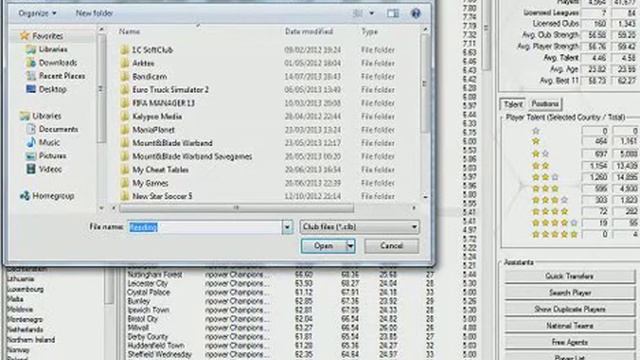640x360 pixels.
Task: Select Lithuania in the country list
Action: click(x=20, y=279)
